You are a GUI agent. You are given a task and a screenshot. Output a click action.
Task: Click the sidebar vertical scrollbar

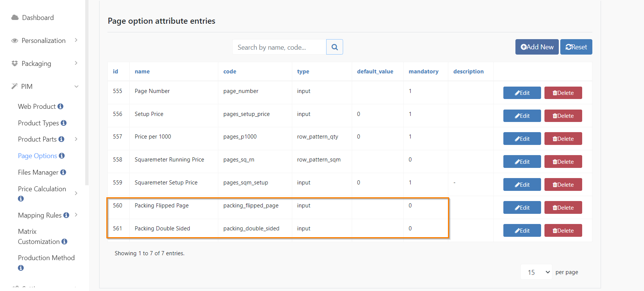click(x=87, y=93)
